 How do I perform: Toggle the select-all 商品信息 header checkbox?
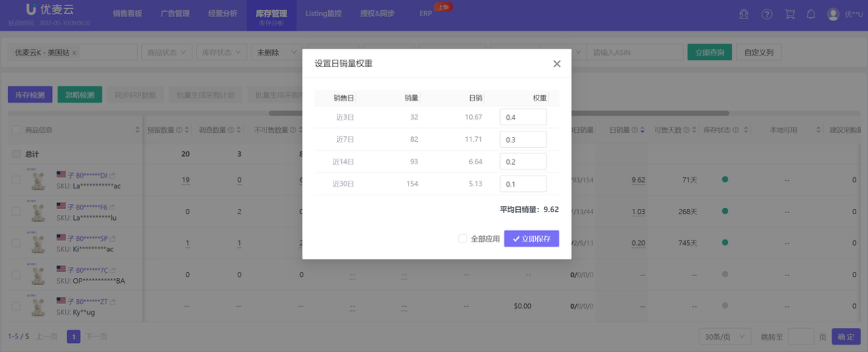(x=16, y=130)
